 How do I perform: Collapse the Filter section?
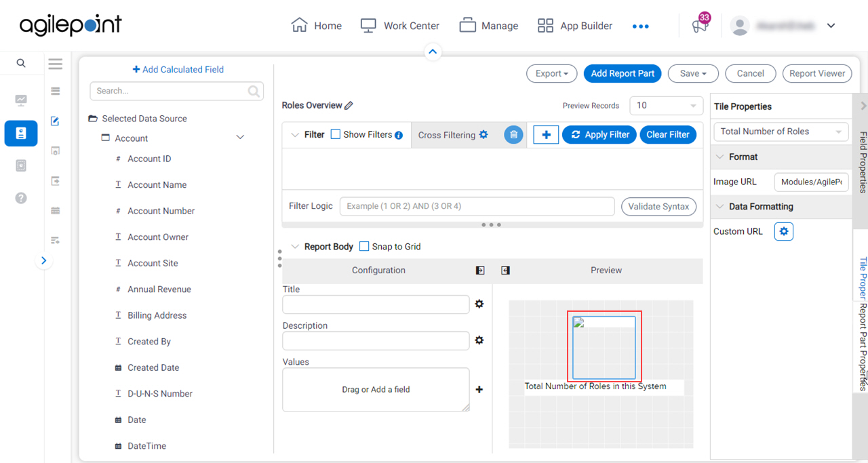click(x=295, y=135)
